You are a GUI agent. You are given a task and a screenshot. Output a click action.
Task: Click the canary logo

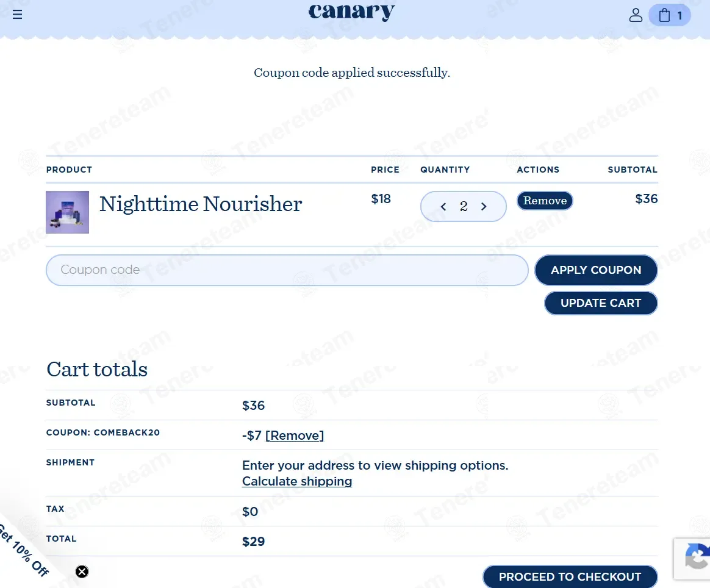(351, 12)
